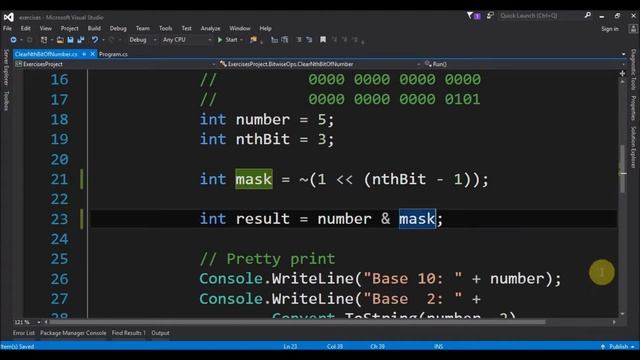The height and width of the screenshot is (360, 640).
Task: Click the New Project toolbar icon
Action: pyautogui.click(x=44, y=40)
